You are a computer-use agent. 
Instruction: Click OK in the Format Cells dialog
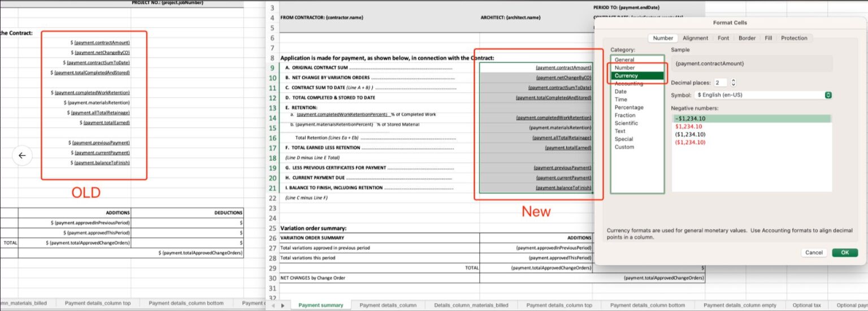pyautogui.click(x=845, y=252)
